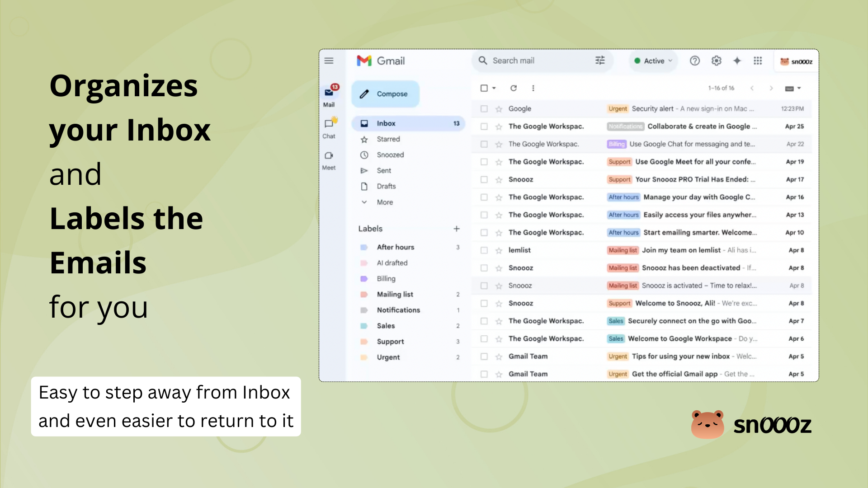868x488 pixels.
Task: Select all emails with the top checkbox
Action: pyautogui.click(x=484, y=88)
